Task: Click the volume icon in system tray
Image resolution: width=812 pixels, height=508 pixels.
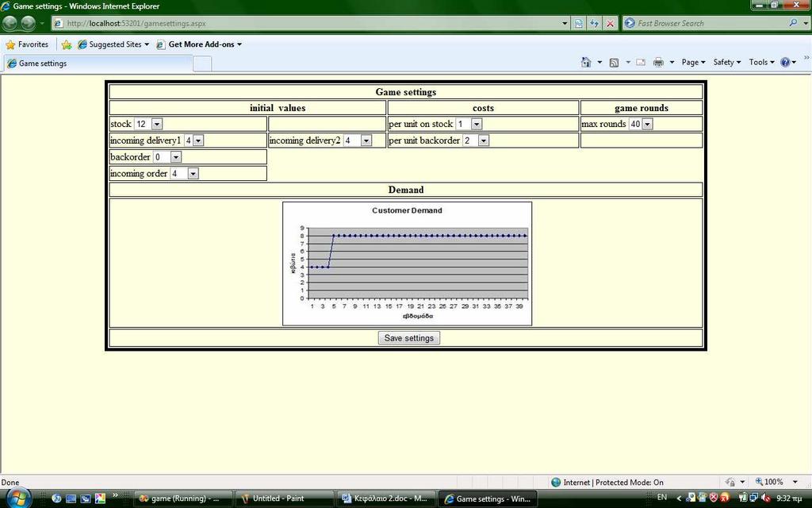Action: click(x=765, y=498)
